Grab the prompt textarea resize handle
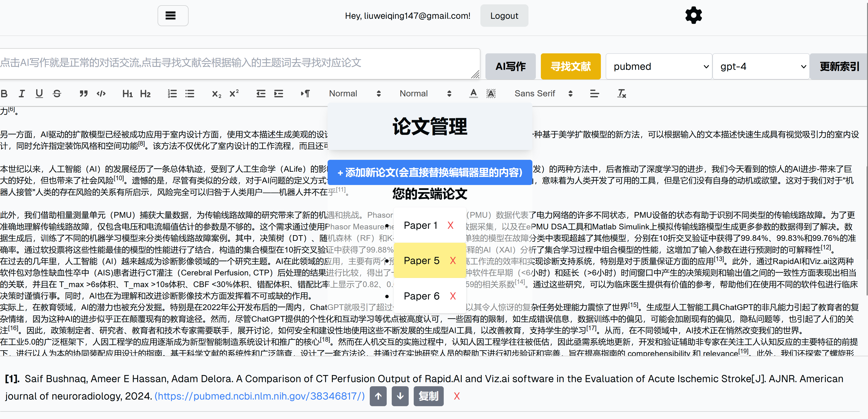This screenshot has width=868, height=419. [475, 74]
